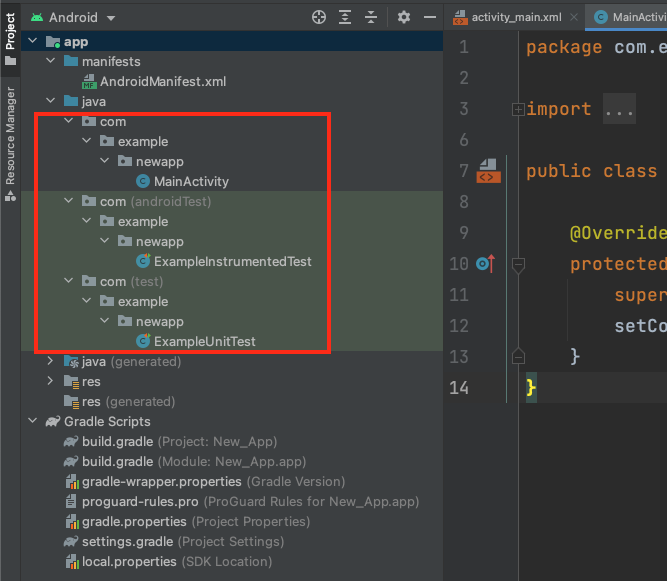This screenshot has width=667, height=581.
Task: Collapse the com (test) package
Action: coord(68,281)
